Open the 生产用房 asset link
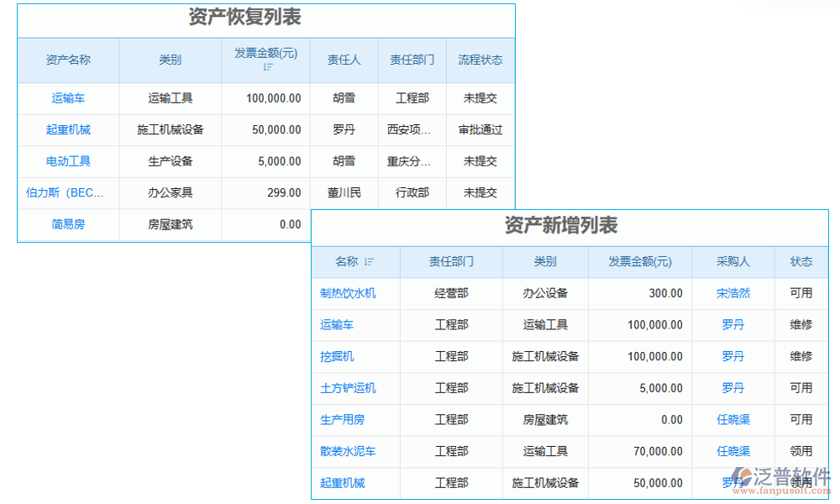 [x=342, y=419]
